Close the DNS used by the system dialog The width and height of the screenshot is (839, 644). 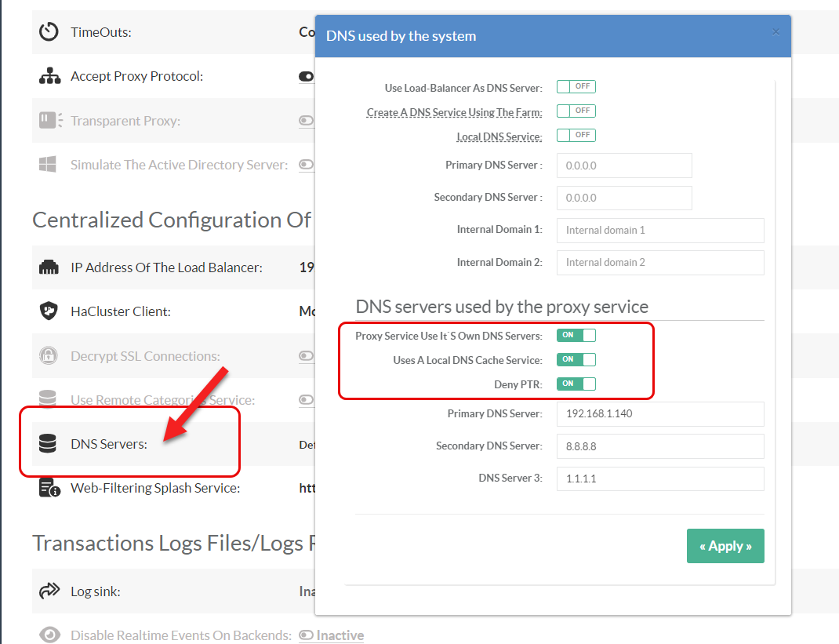click(775, 32)
